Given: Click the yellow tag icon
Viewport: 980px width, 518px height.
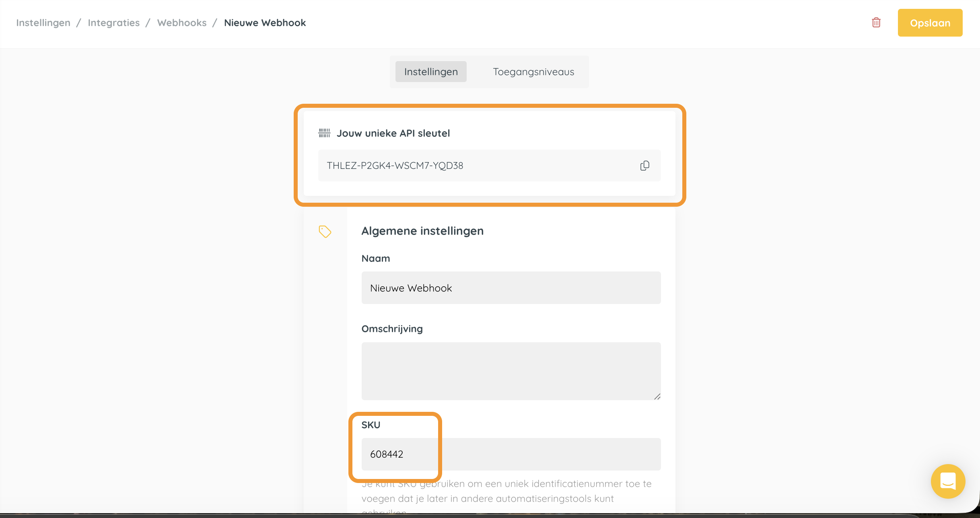Looking at the screenshot, I should pyautogui.click(x=325, y=231).
